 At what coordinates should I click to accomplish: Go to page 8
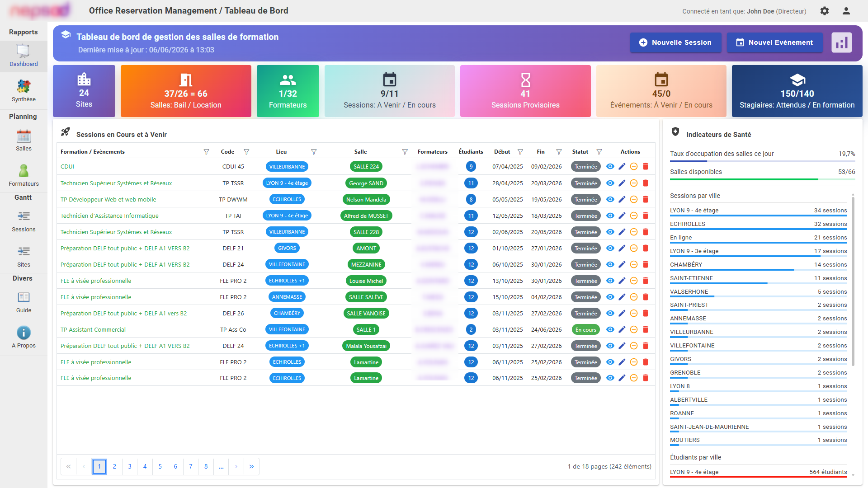point(206,466)
